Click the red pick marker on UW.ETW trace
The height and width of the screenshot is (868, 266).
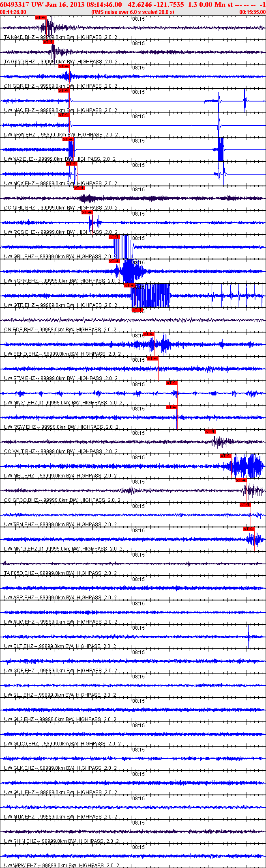(152, 358)
